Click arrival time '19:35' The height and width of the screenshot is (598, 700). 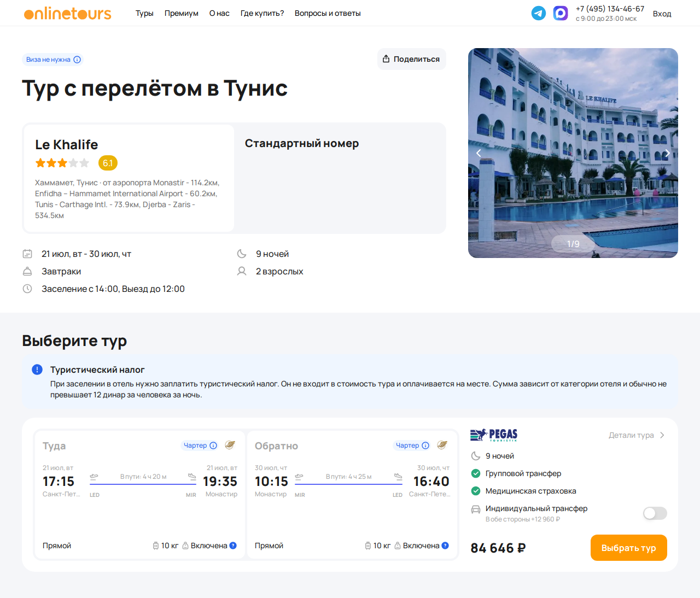(x=220, y=482)
